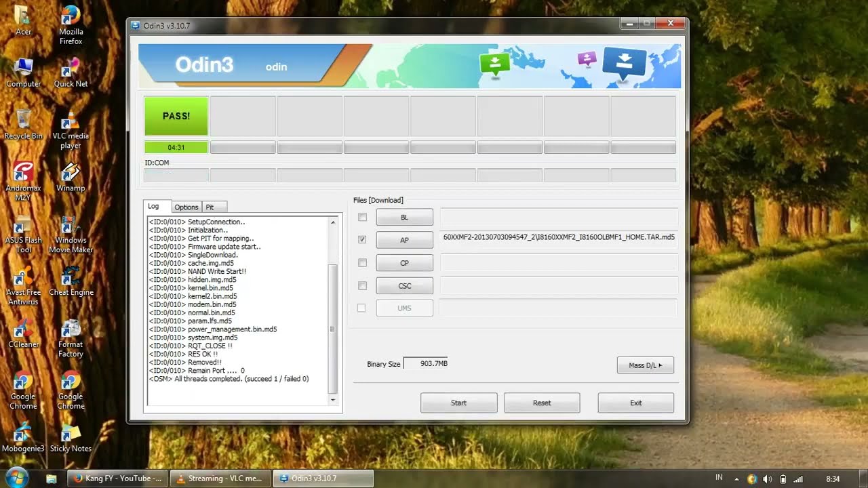Image resolution: width=868 pixels, height=488 pixels.
Task: Enable the CP file checkbox
Action: 362,262
